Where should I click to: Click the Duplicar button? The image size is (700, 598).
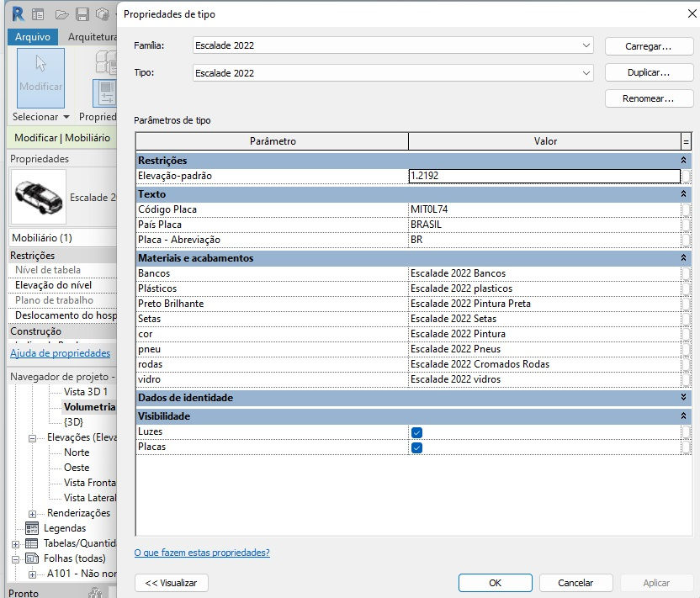click(648, 72)
